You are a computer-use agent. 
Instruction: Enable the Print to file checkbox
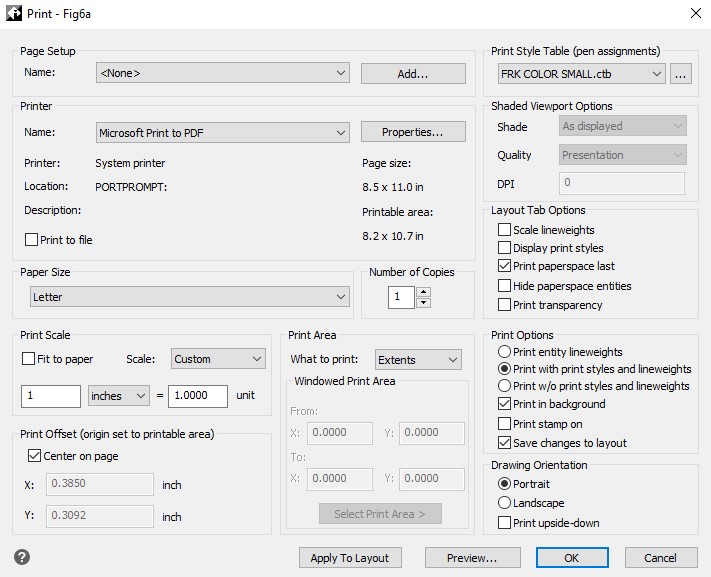31,240
